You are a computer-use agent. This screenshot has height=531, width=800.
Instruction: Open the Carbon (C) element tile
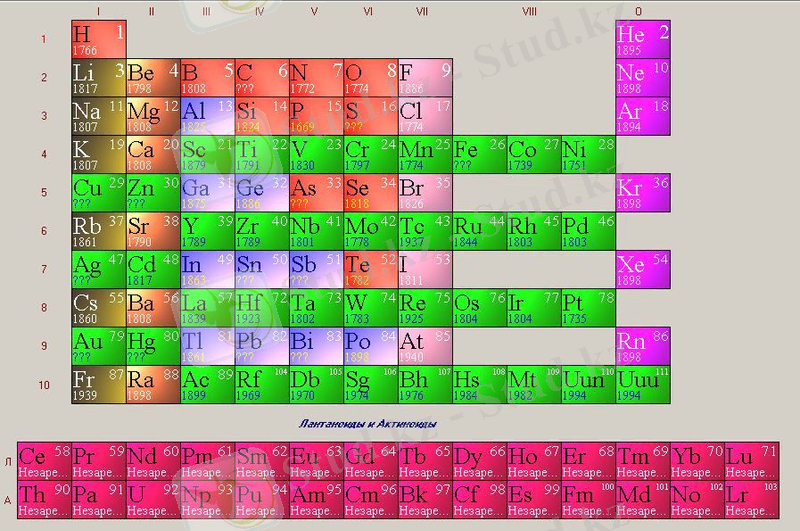click(262, 78)
